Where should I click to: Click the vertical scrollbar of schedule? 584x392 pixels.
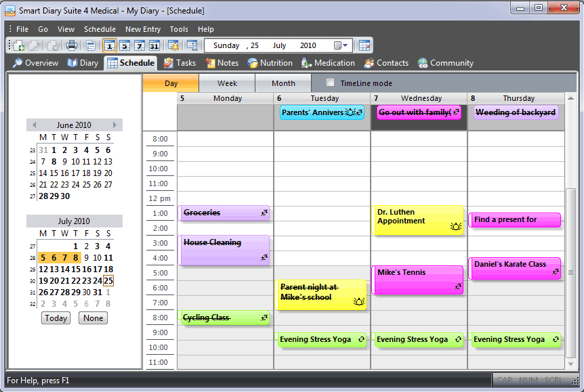coord(570,271)
